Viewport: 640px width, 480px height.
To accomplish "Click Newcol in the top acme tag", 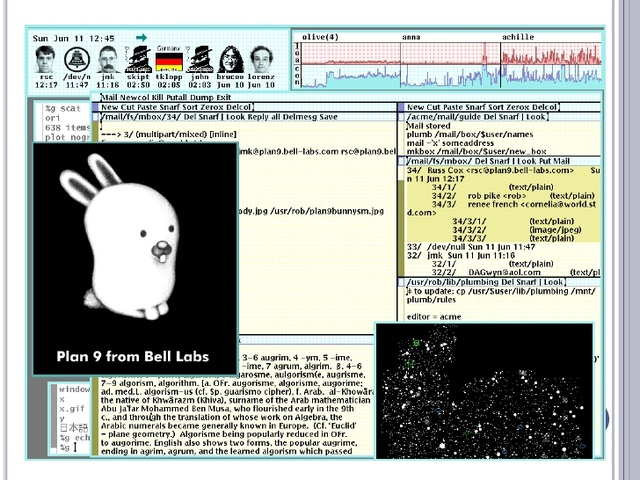I will (x=136, y=98).
